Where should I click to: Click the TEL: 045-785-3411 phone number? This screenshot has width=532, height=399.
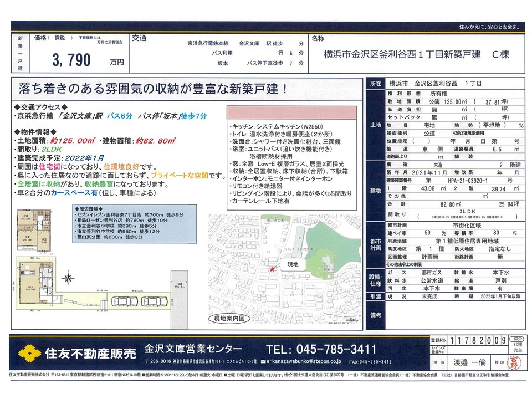tap(321, 349)
